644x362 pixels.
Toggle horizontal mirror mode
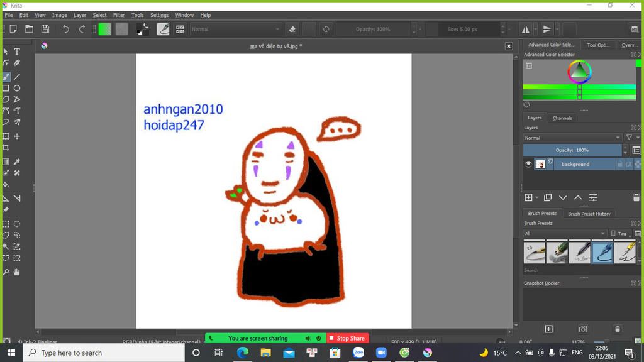(525, 30)
